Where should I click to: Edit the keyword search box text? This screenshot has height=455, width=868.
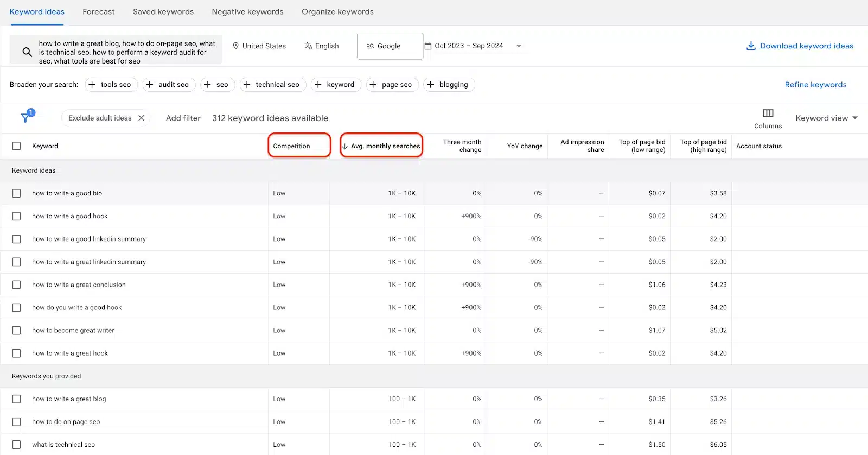127,52
